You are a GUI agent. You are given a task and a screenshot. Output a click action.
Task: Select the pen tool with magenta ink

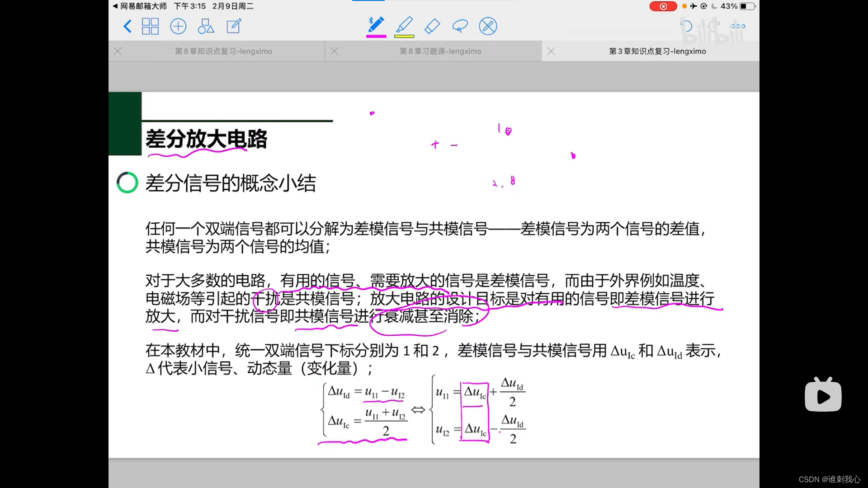[x=376, y=24]
